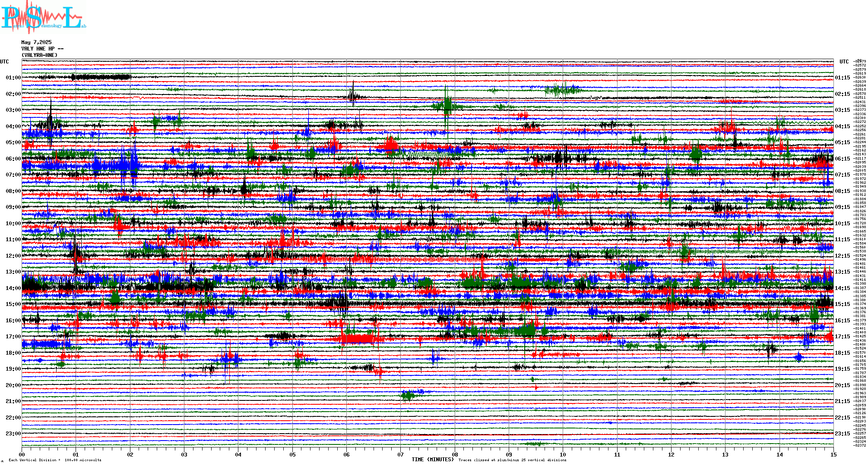Click the 09:00 hour label
868x466 pixels.
13,207
